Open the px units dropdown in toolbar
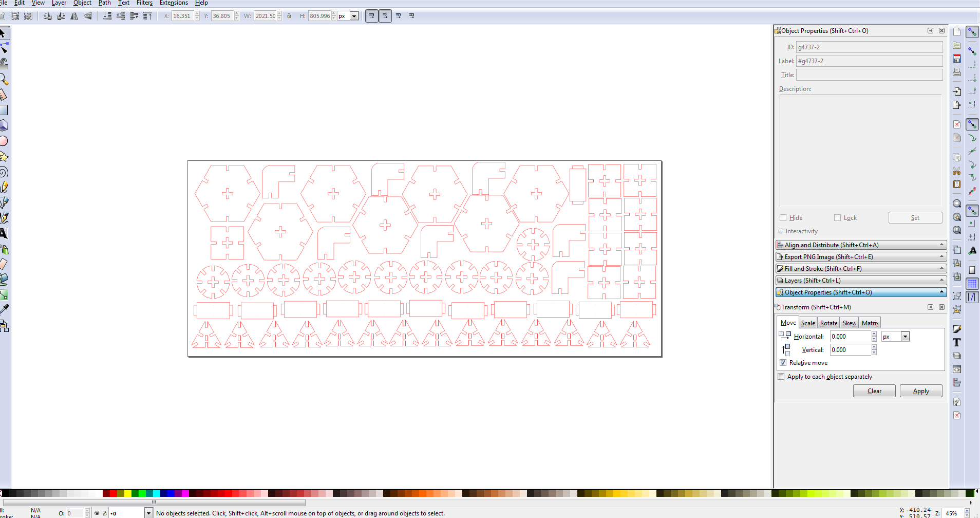Image resolution: width=980 pixels, height=518 pixels. (x=354, y=16)
